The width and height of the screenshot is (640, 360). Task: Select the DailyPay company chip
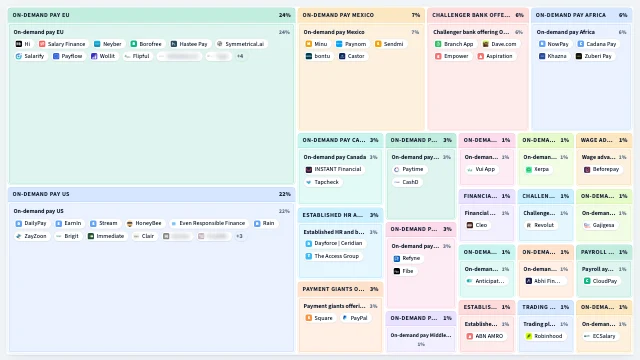click(31, 223)
